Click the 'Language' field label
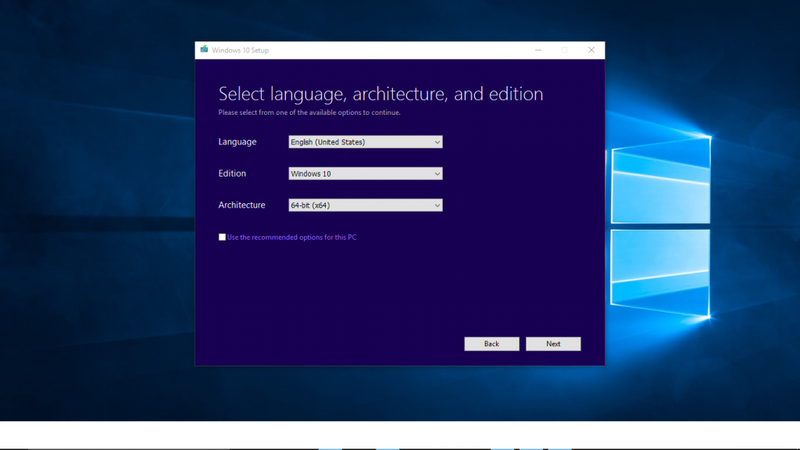The width and height of the screenshot is (800, 450). click(237, 142)
